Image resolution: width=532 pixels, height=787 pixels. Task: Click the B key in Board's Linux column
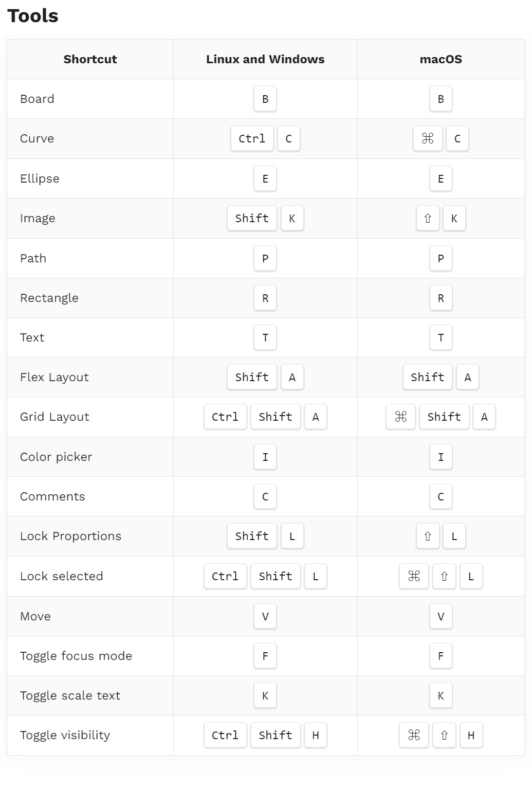point(265,99)
